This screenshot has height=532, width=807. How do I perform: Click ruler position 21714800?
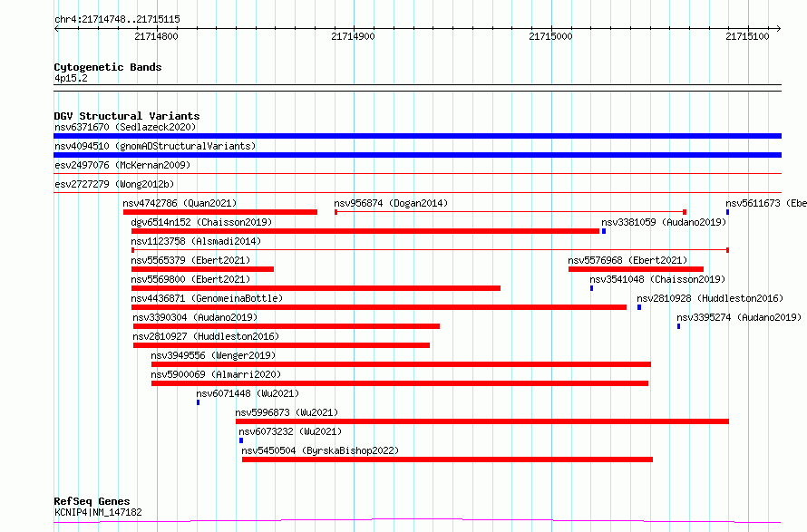(x=157, y=36)
